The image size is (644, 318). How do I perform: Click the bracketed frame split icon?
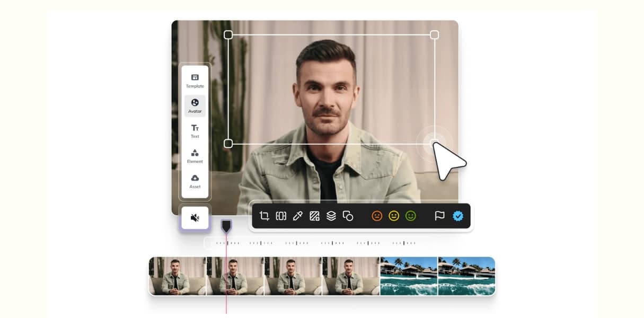tap(281, 216)
